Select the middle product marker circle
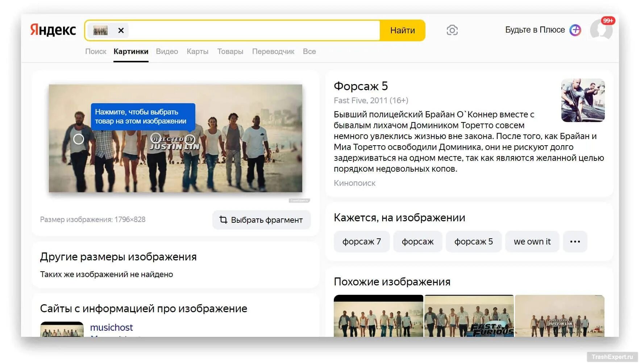Viewport: 640px width, 364px height. click(x=155, y=138)
